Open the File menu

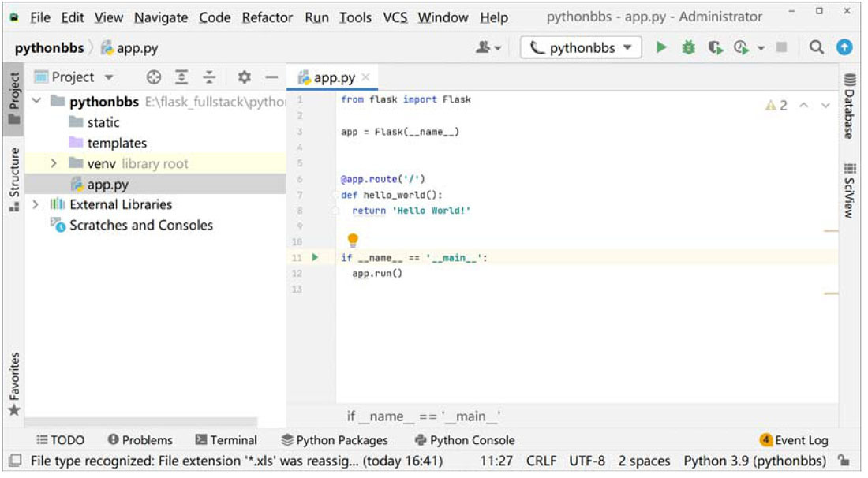(40, 17)
